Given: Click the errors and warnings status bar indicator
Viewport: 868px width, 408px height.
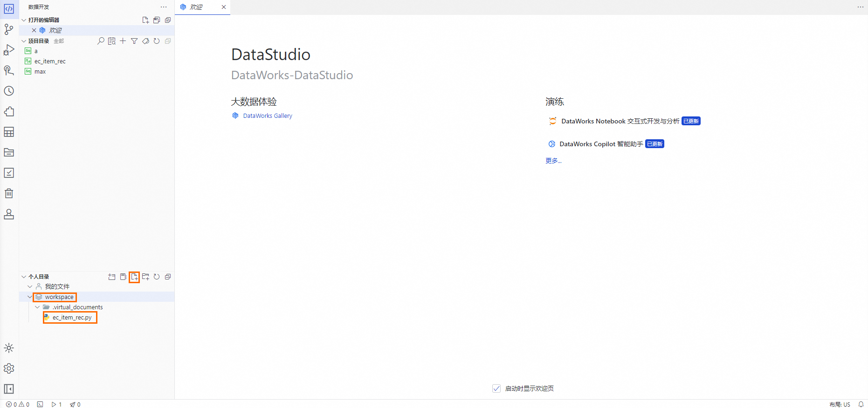Looking at the screenshot, I should click(x=18, y=404).
